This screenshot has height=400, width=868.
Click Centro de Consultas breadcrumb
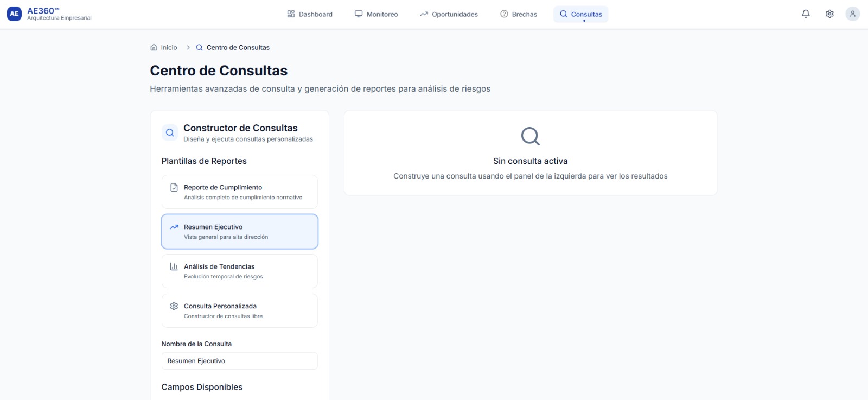pyautogui.click(x=238, y=48)
